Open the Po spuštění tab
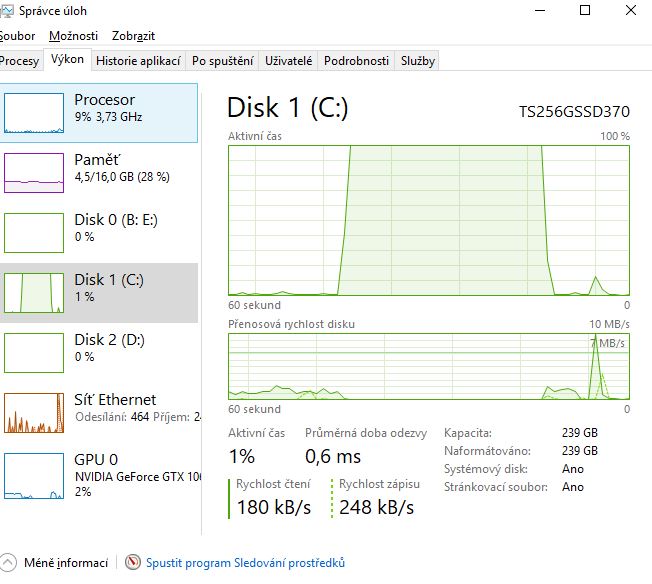 click(x=222, y=61)
